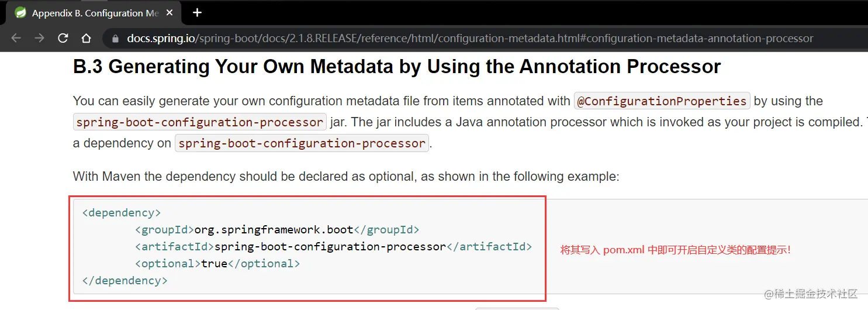Viewport: 868px width, 310px height.
Task: Click the Spring leaf favicon on the tab
Action: coord(20,12)
